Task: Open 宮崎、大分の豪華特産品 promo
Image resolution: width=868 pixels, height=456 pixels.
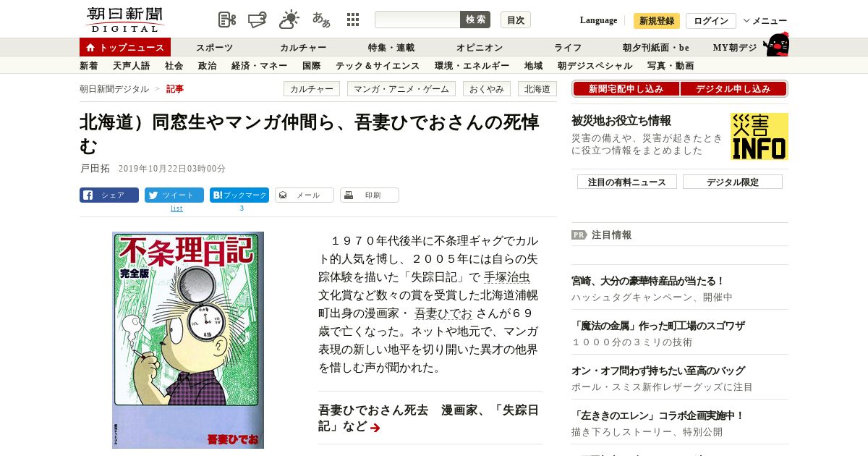Action: tap(648, 281)
